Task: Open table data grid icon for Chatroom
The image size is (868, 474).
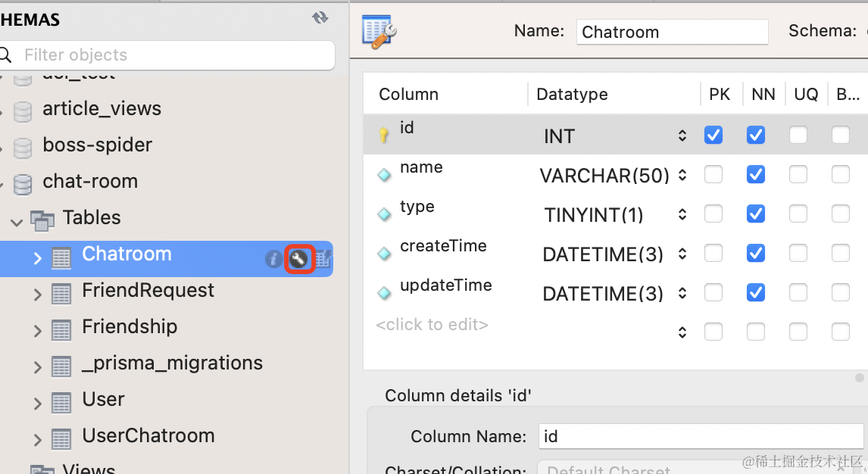Action: click(x=323, y=260)
